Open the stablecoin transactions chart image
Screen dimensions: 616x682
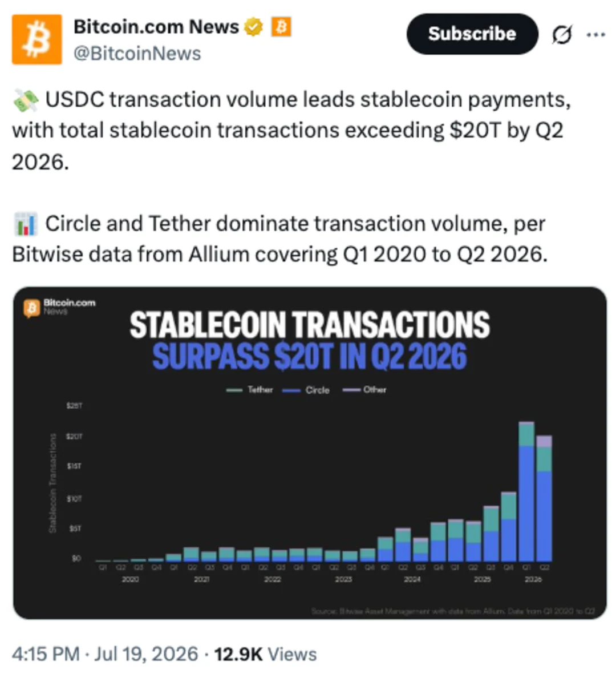tap(310, 453)
